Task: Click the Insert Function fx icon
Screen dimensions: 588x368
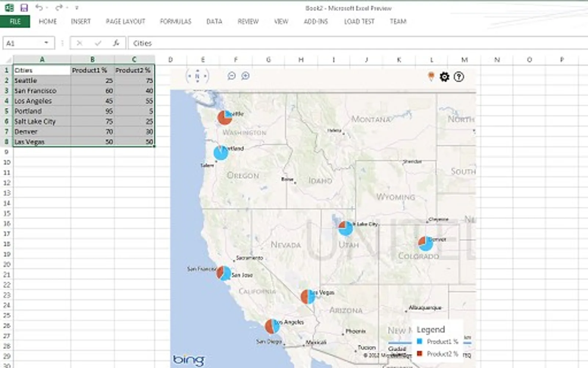Action: [x=116, y=43]
